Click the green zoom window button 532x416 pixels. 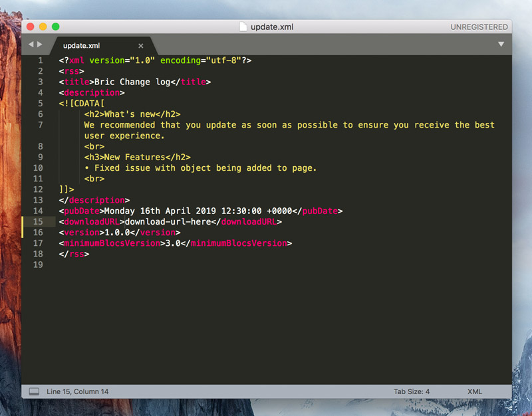pos(56,27)
